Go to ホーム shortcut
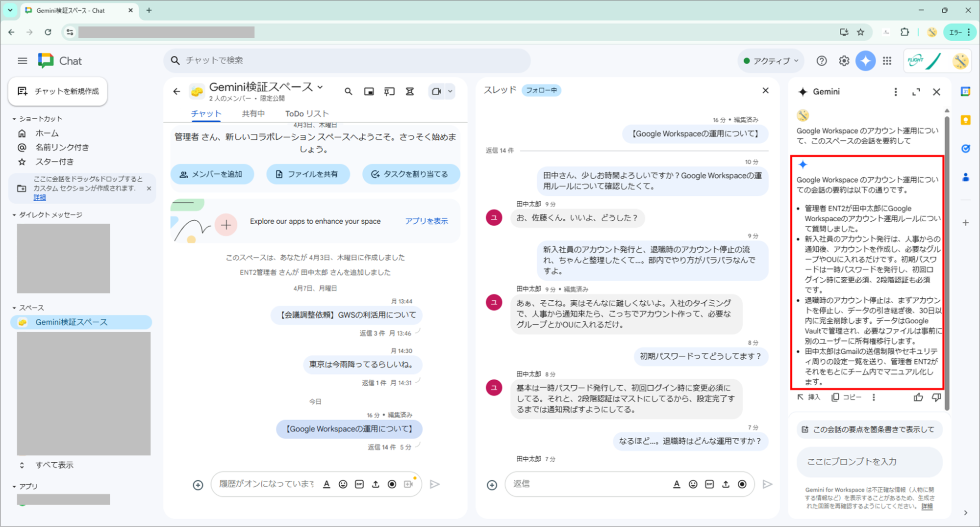Image resolution: width=980 pixels, height=527 pixels. click(x=47, y=133)
